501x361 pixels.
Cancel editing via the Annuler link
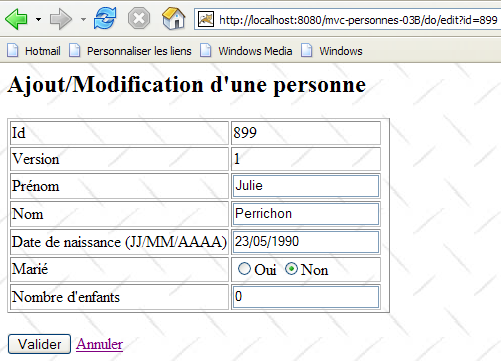pyautogui.click(x=99, y=344)
